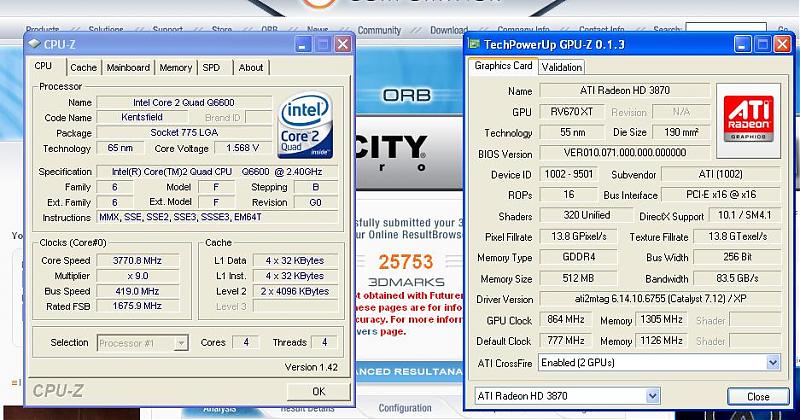Open the Download menu on the webpage
The image size is (800, 420).
pyautogui.click(x=449, y=31)
